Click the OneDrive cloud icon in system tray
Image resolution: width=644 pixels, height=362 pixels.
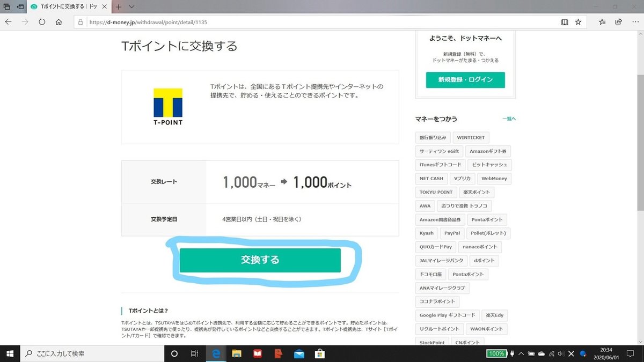pos(541,353)
